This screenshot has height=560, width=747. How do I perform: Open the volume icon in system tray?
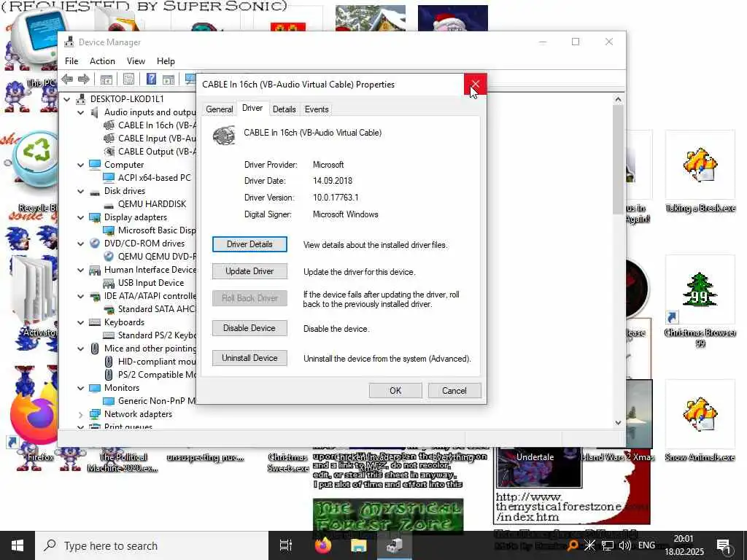(625, 545)
